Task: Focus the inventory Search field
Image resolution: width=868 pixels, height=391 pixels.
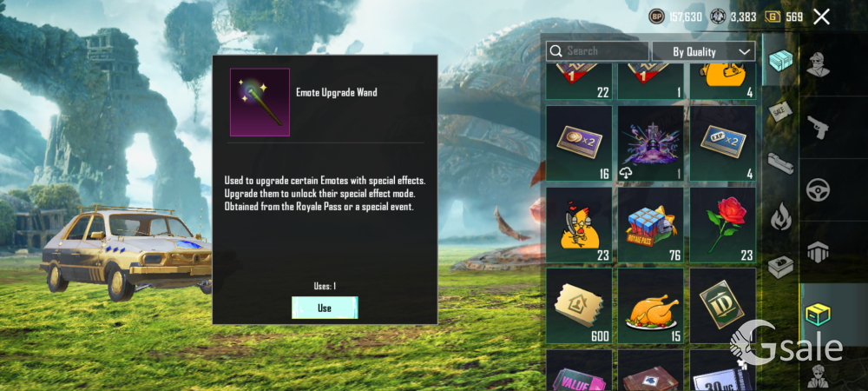Action: click(597, 51)
